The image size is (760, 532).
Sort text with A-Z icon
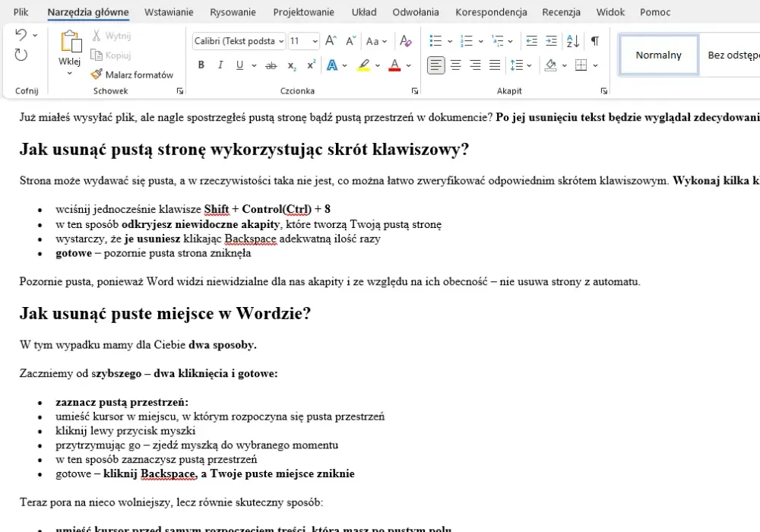coord(573,41)
